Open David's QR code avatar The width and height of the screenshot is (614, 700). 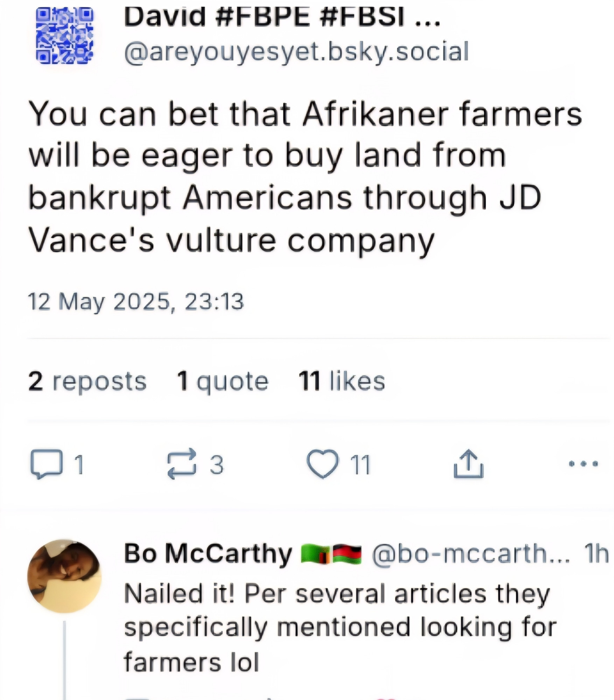click(65, 36)
